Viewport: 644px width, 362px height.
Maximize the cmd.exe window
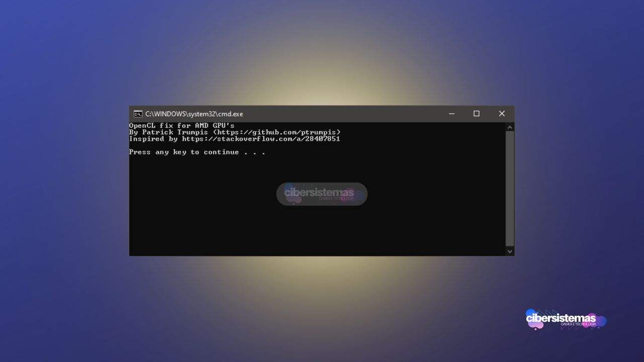click(x=476, y=114)
